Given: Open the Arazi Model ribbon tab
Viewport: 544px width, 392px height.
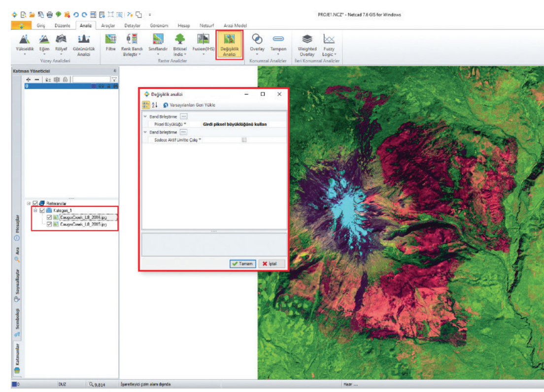Looking at the screenshot, I should tap(235, 25).
